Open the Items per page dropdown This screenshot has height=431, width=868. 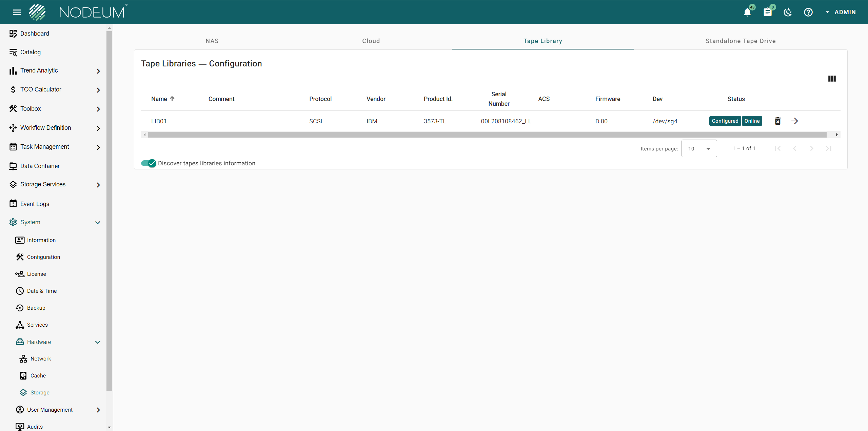coord(699,148)
